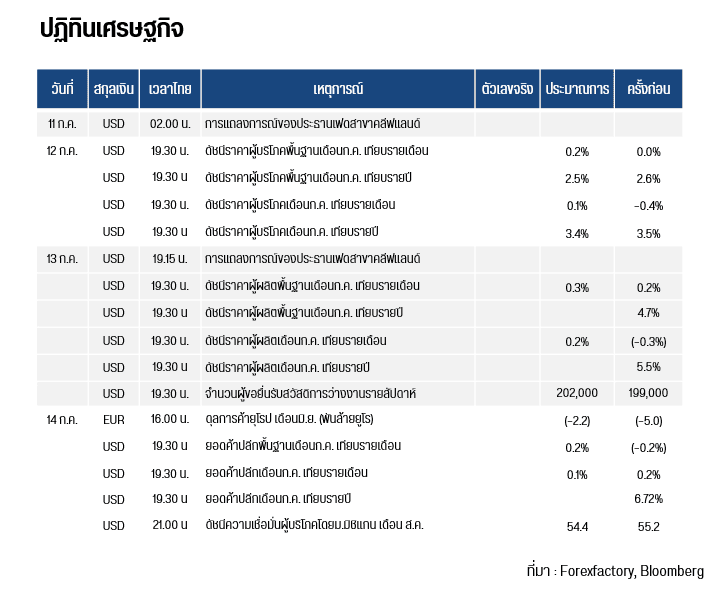Screen dimensions: 722x599
Task: Click the forecast value "(-2.2)"
Action: 577,421
